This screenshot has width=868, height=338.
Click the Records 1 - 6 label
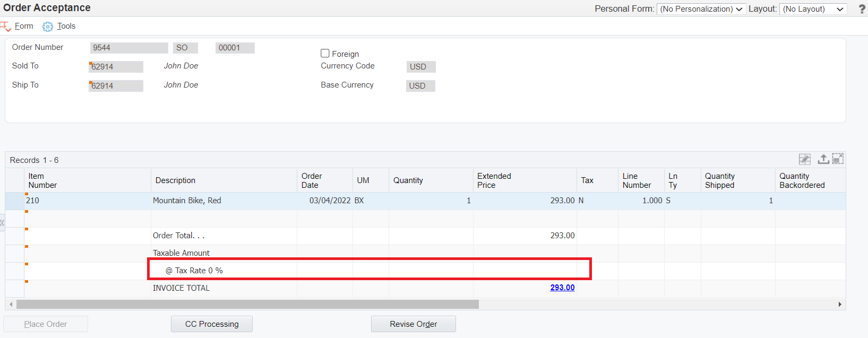[x=34, y=160]
